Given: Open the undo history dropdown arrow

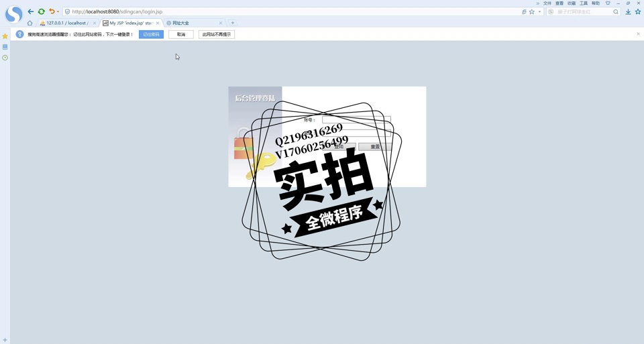Looking at the screenshot, I should coord(58,12).
